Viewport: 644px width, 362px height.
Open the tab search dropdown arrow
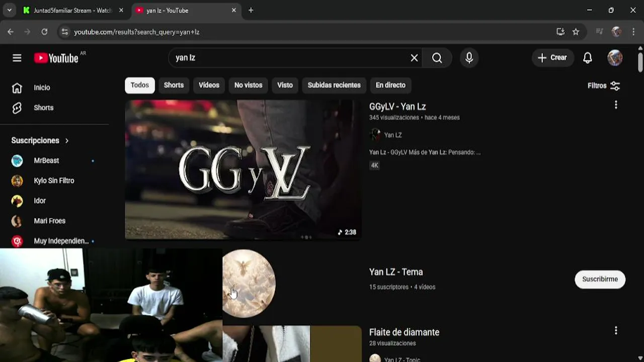point(9,10)
